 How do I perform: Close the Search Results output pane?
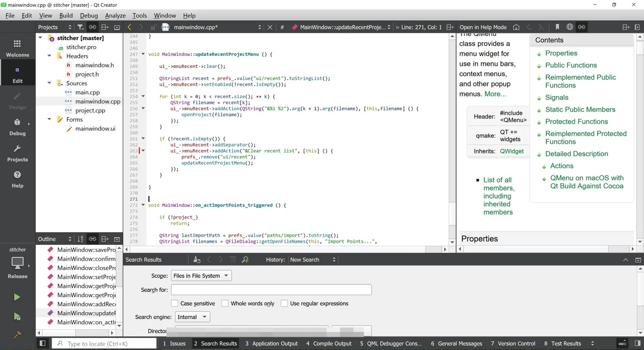coord(638,259)
